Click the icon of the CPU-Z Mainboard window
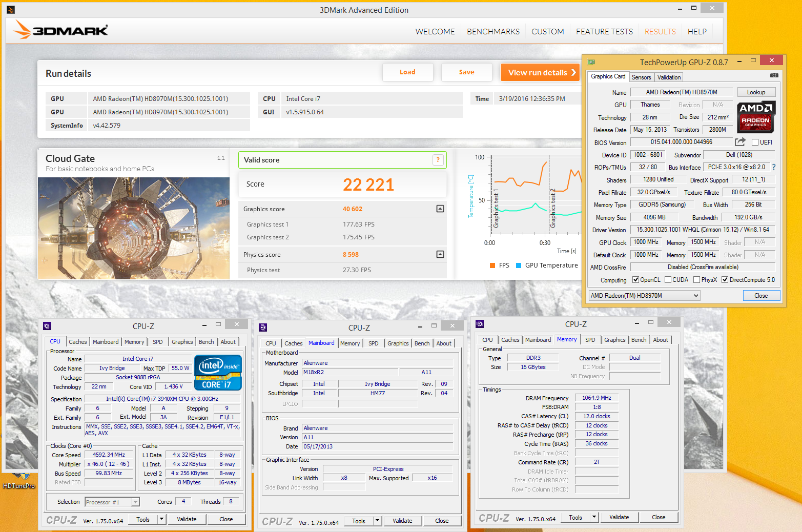The width and height of the screenshot is (802, 532). click(x=263, y=328)
